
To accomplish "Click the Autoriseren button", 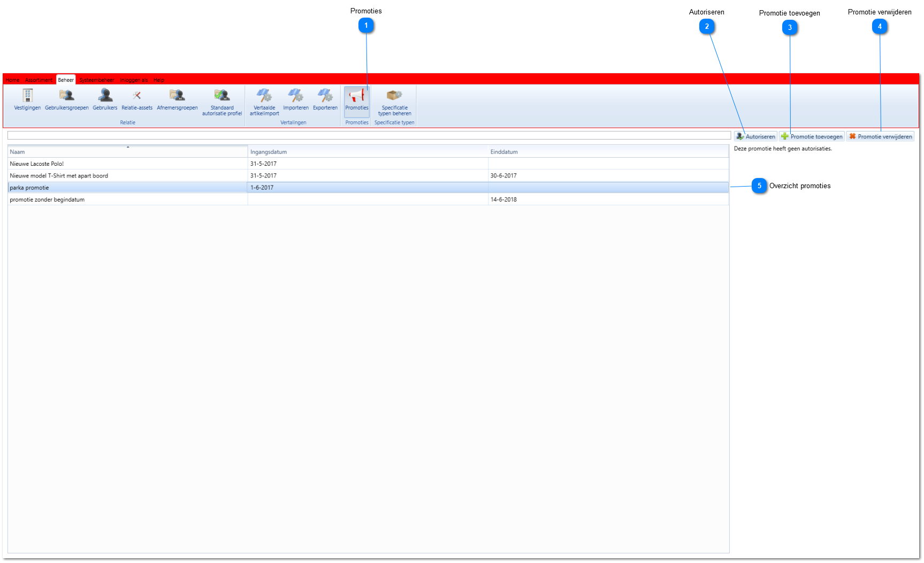I will click(755, 136).
